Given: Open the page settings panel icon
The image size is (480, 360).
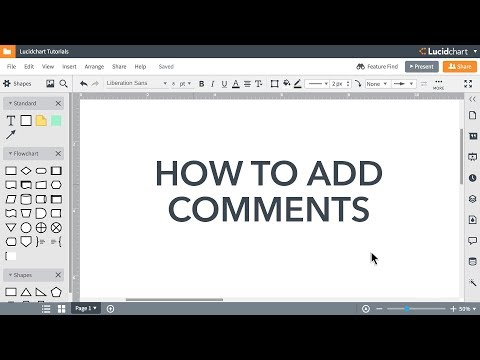Looking at the screenshot, I should pos(472,115).
